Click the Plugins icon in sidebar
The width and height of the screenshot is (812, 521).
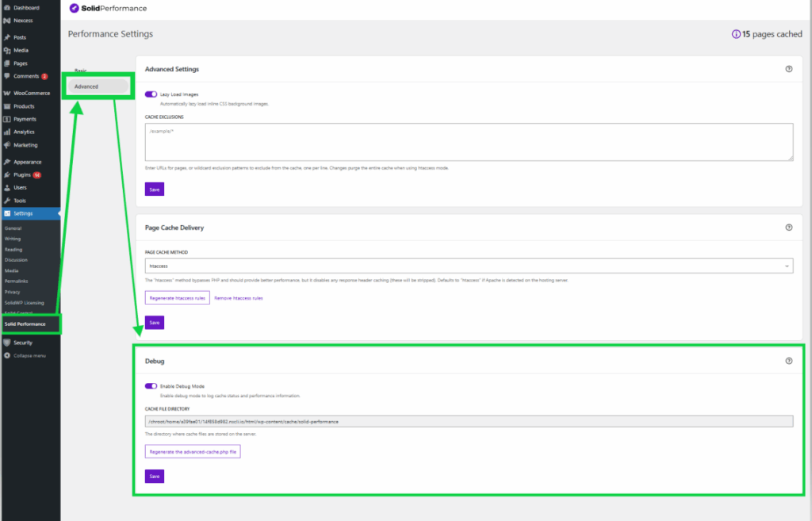[x=7, y=174]
